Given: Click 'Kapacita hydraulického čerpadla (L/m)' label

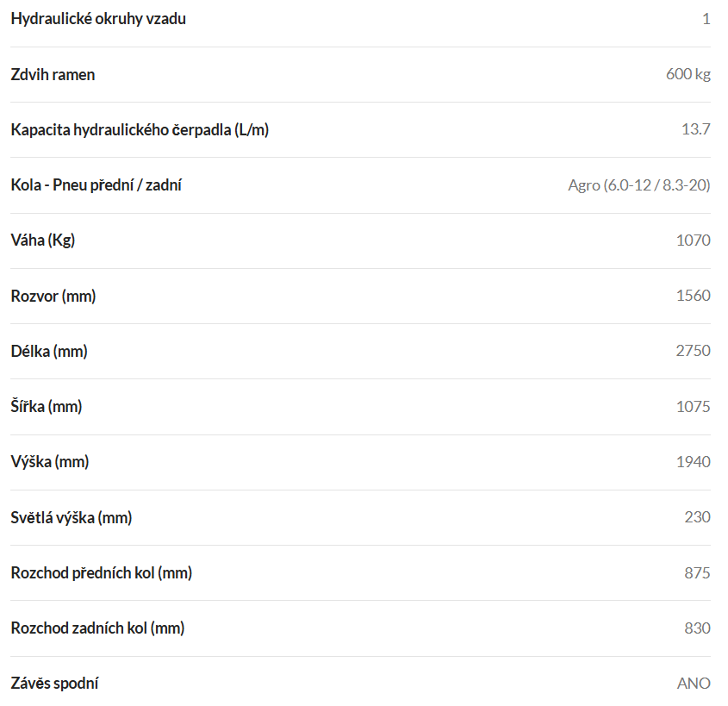Looking at the screenshot, I should (140, 129).
